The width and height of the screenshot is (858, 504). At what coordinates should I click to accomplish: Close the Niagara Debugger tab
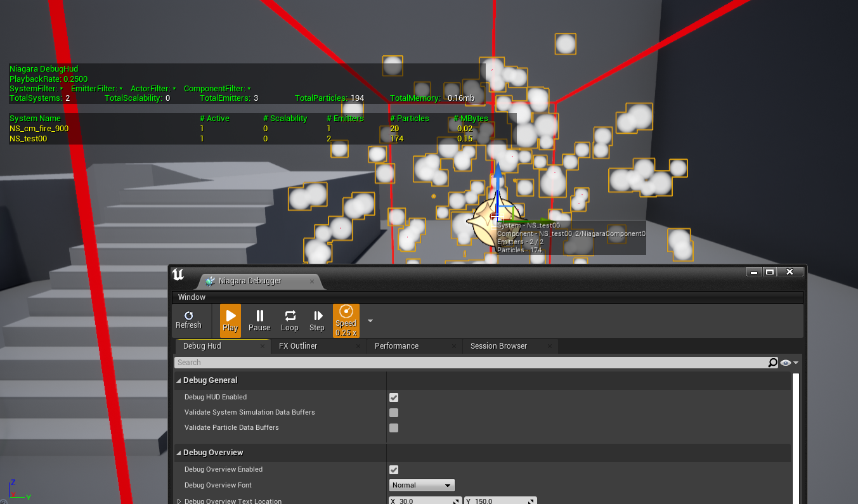click(312, 281)
